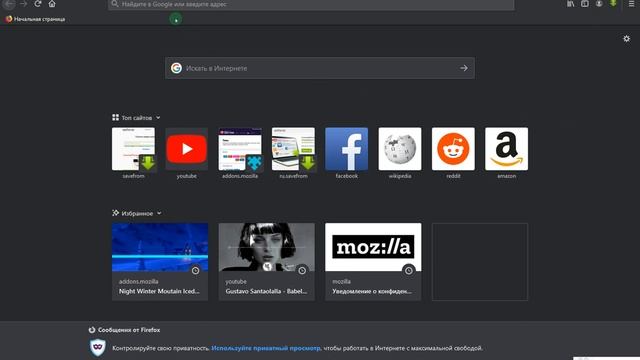Click the Google logo in search box

click(176, 68)
